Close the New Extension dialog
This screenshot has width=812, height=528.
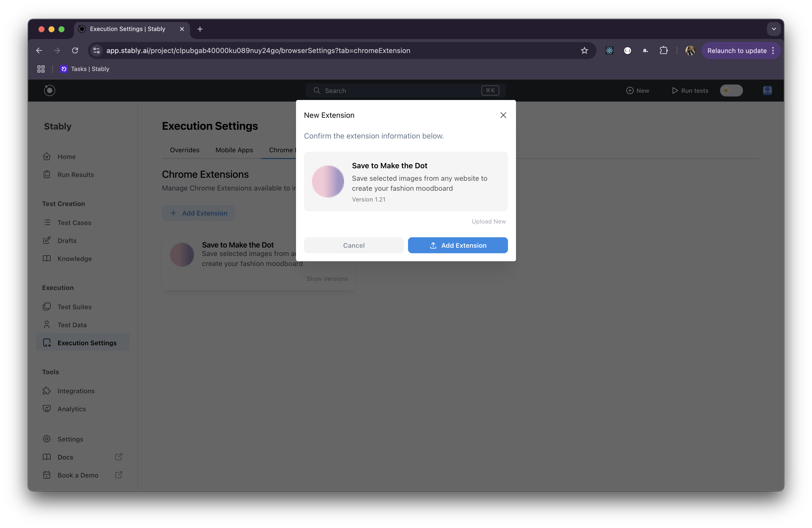coord(503,115)
